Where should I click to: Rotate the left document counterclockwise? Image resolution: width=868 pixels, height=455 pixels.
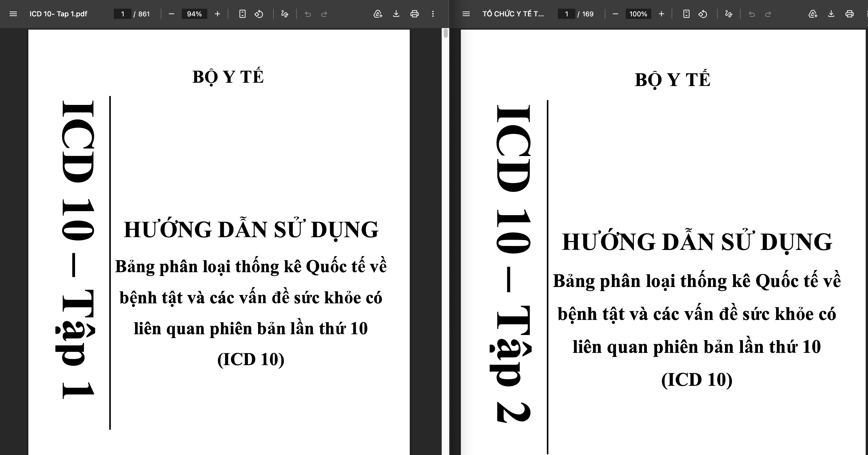click(x=259, y=14)
